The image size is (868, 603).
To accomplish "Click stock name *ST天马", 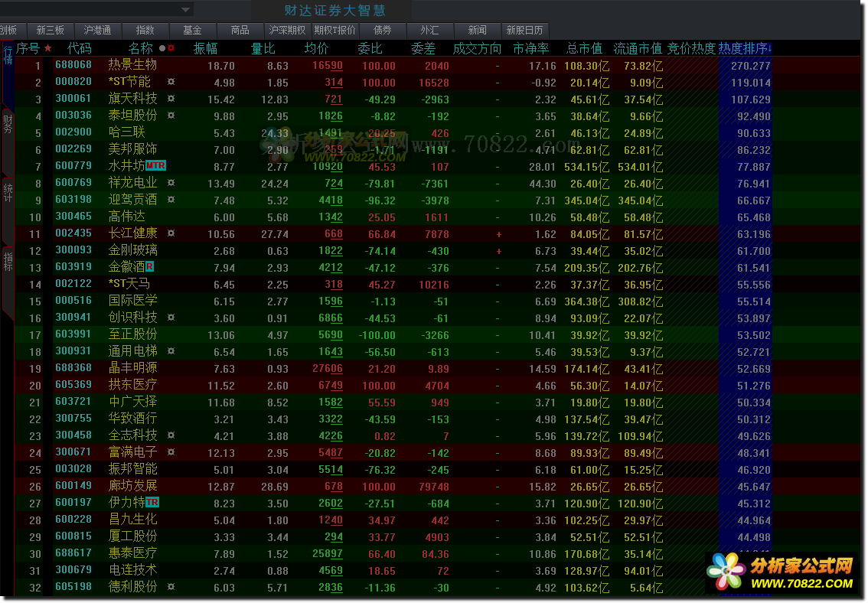I will coord(129,284).
